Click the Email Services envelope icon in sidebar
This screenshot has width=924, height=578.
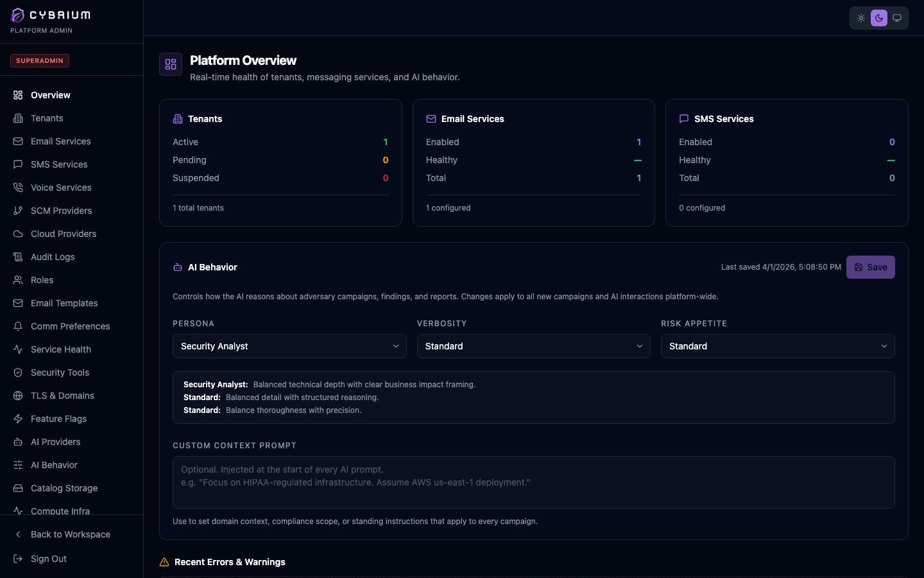[x=18, y=141]
